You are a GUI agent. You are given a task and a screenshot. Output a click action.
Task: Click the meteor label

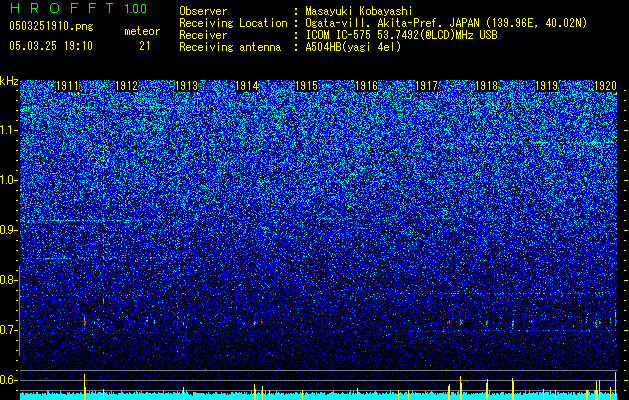pyautogui.click(x=142, y=31)
